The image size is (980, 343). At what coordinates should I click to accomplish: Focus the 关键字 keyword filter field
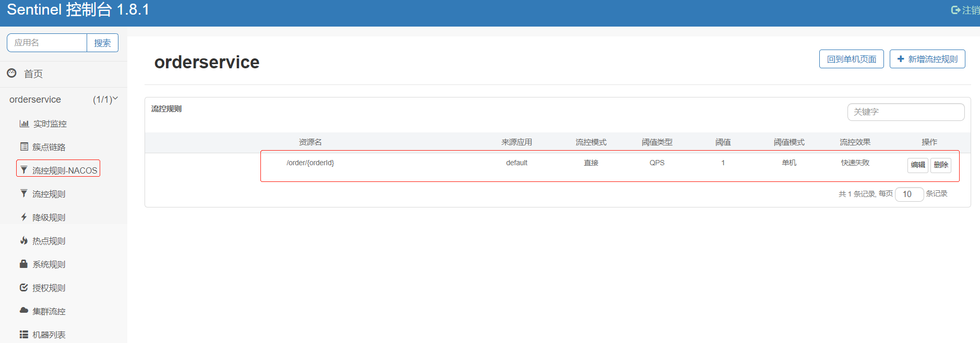click(906, 112)
